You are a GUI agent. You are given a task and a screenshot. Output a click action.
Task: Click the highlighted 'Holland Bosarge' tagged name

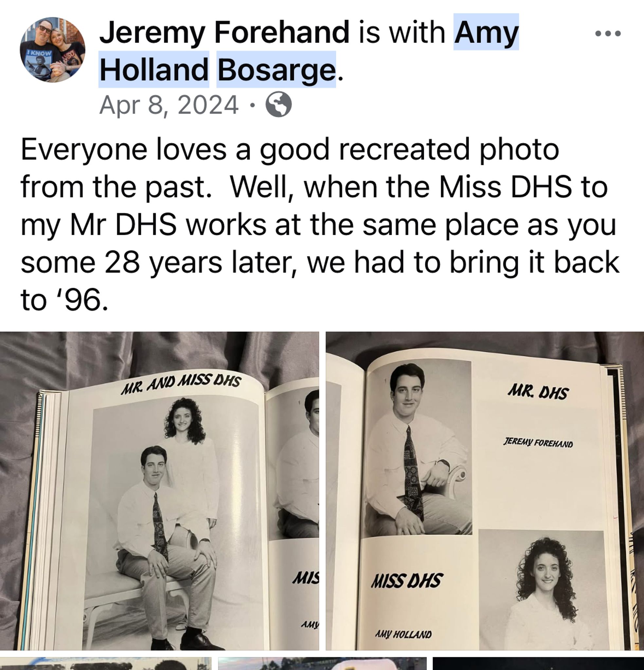(218, 69)
